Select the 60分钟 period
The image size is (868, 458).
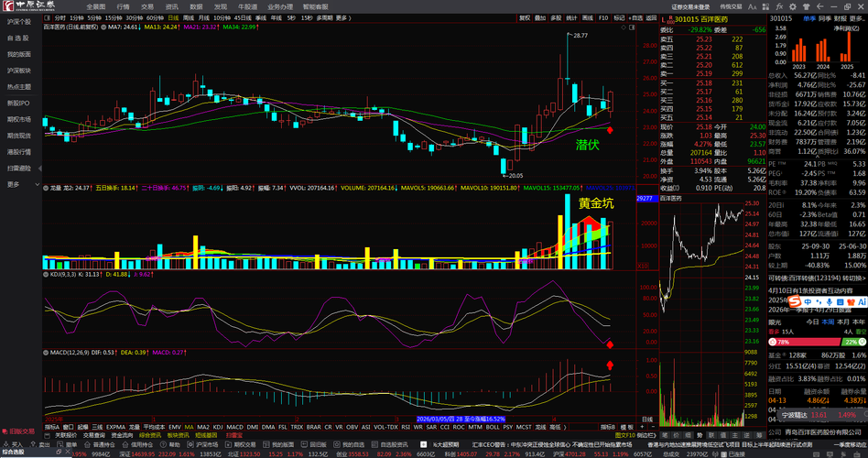click(155, 17)
